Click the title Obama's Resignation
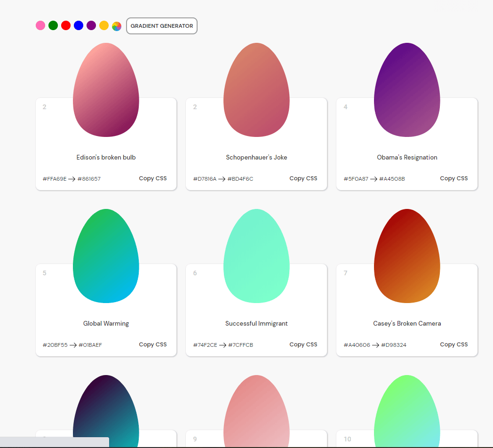493x448 pixels. [x=407, y=157]
